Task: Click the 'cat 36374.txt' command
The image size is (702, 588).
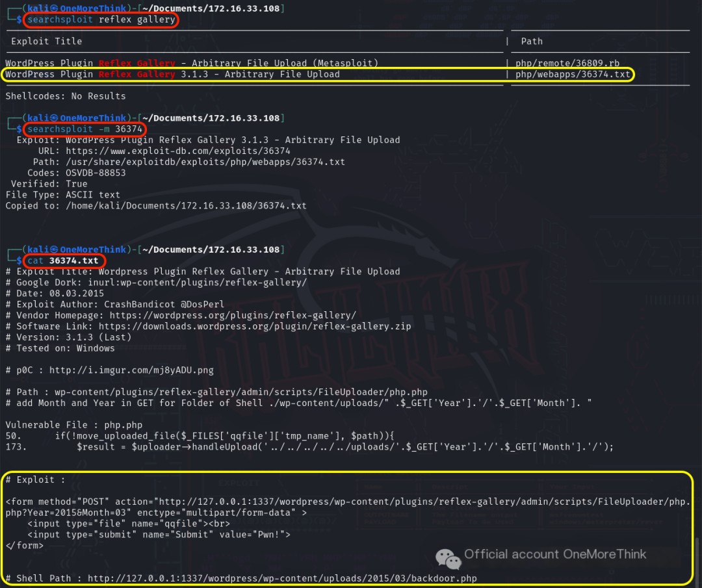Action: 62,261
